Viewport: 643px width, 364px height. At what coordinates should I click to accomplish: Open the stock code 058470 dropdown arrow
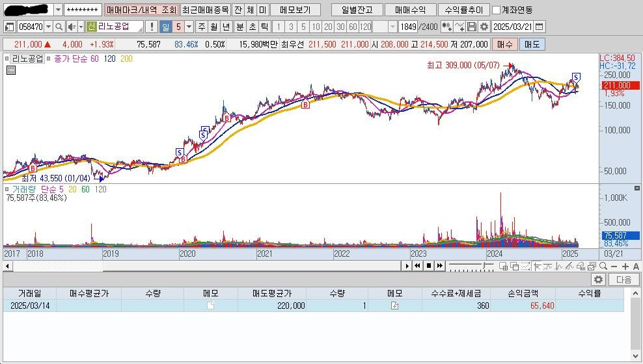[49, 27]
